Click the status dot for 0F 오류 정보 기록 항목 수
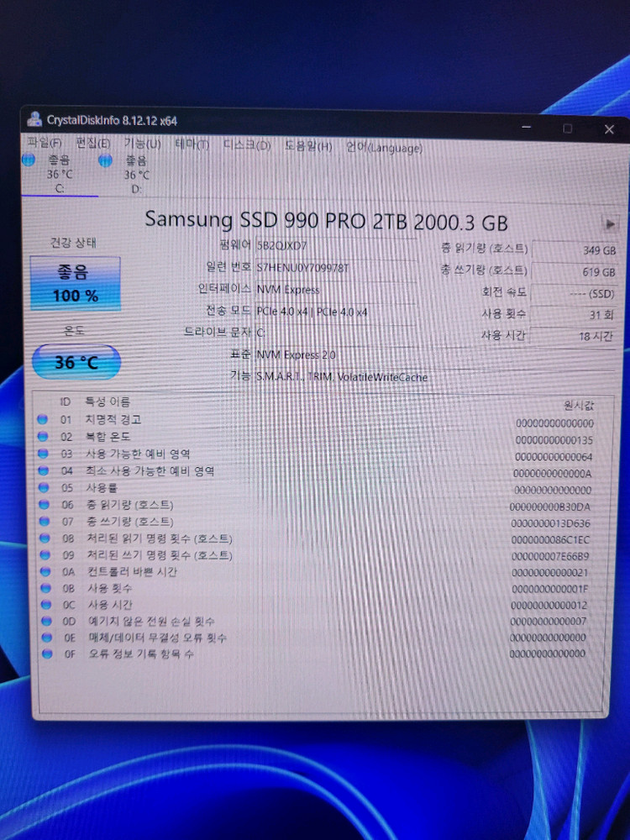Viewport: 630px width, 840px height. (x=47, y=654)
